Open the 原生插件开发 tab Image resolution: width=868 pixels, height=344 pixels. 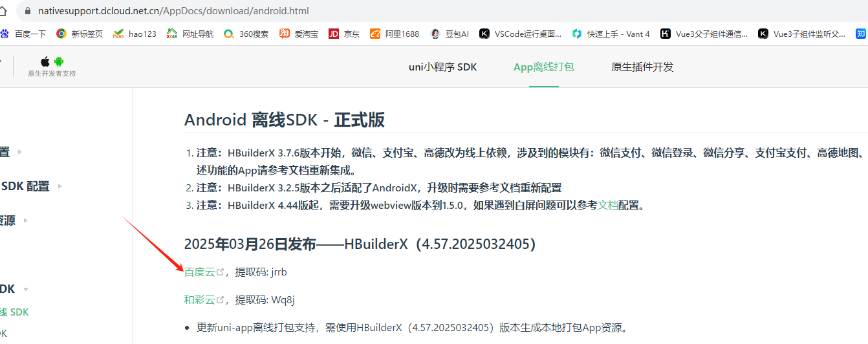[x=642, y=67]
